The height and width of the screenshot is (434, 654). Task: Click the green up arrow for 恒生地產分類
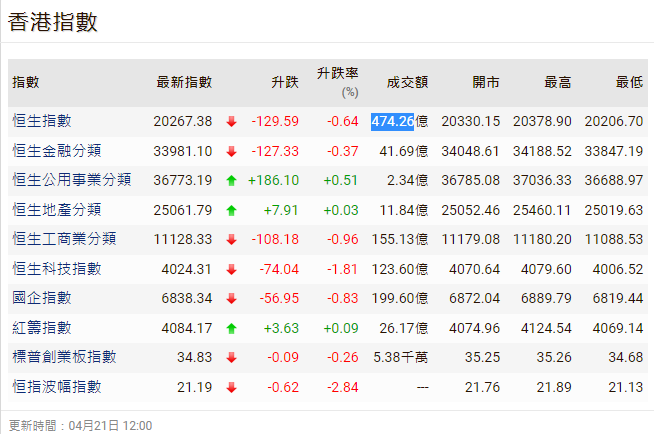point(231,210)
